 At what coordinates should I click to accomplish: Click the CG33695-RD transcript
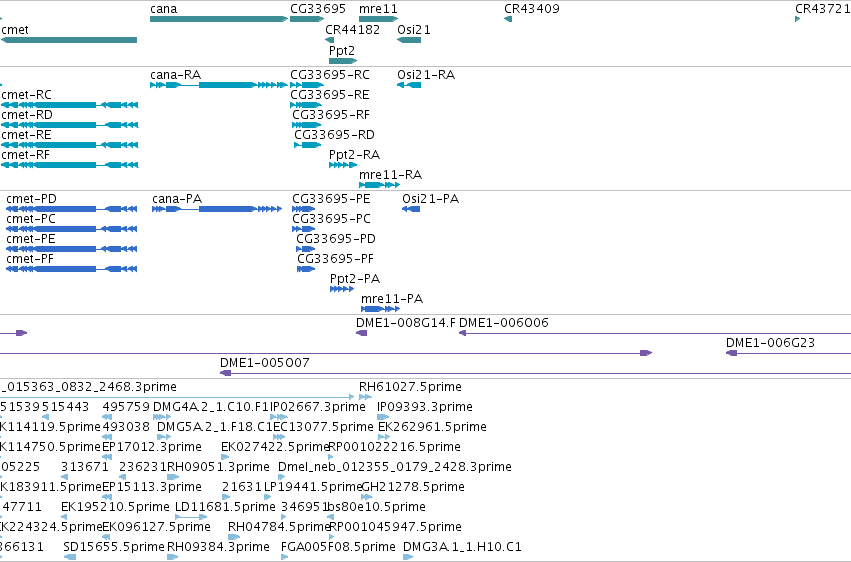pyautogui.click(x=308, y=145)
